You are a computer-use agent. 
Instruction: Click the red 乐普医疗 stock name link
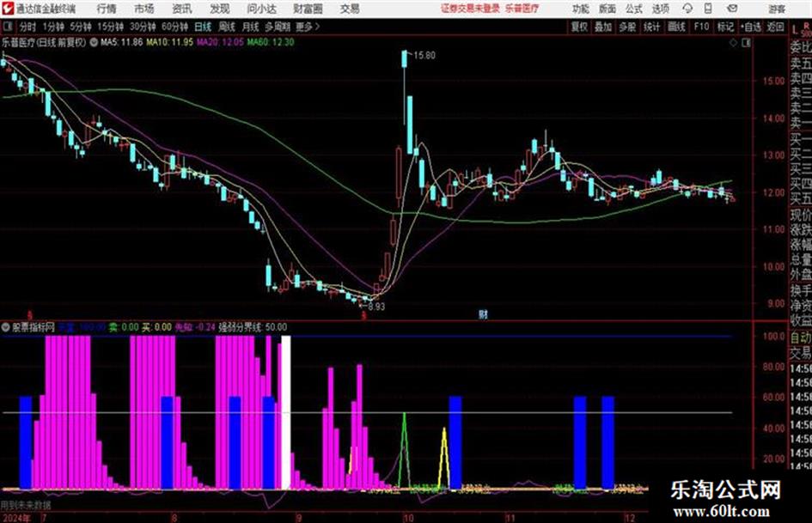point(522,9)
